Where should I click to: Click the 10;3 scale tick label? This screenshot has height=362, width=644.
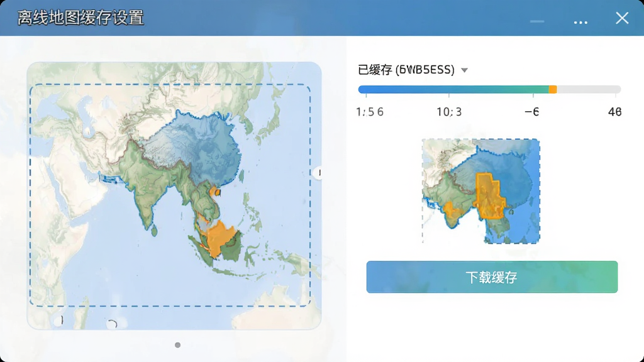coord(449,112)
